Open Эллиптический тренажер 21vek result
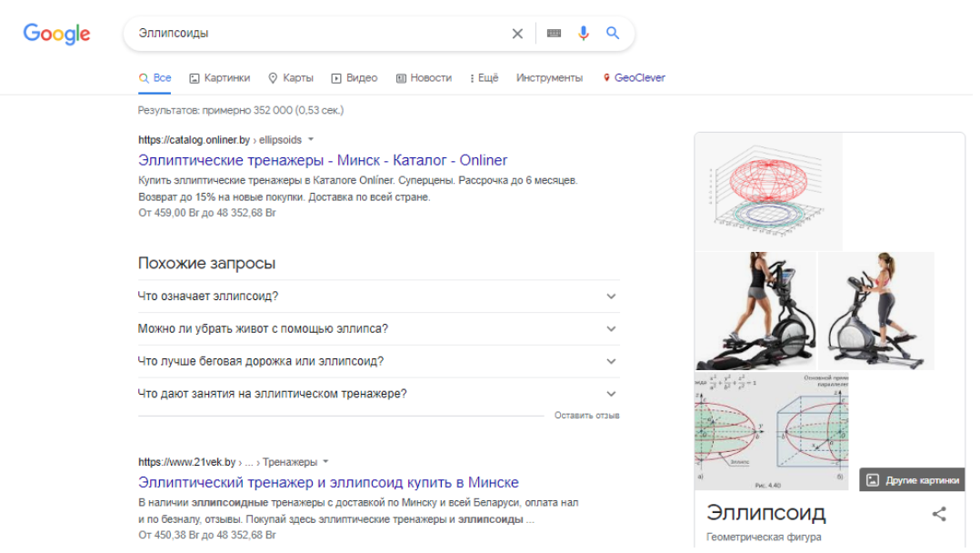 point(328,483)
